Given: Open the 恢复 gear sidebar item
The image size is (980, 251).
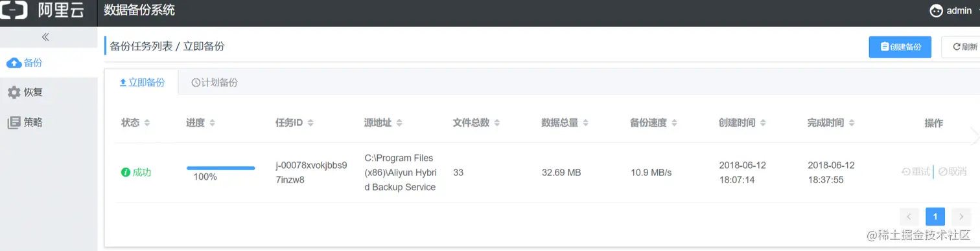Looking at the screenshot, I should (x=49, y=93).
